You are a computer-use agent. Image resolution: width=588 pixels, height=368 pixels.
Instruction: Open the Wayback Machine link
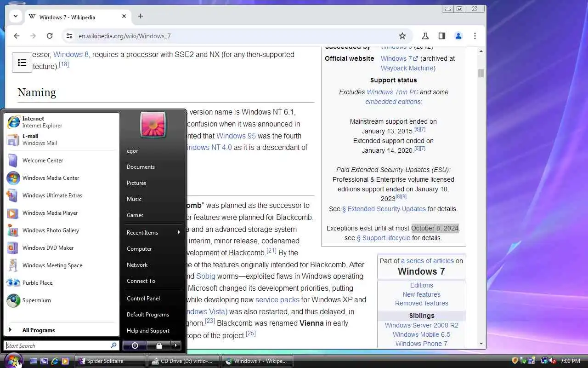407,68
